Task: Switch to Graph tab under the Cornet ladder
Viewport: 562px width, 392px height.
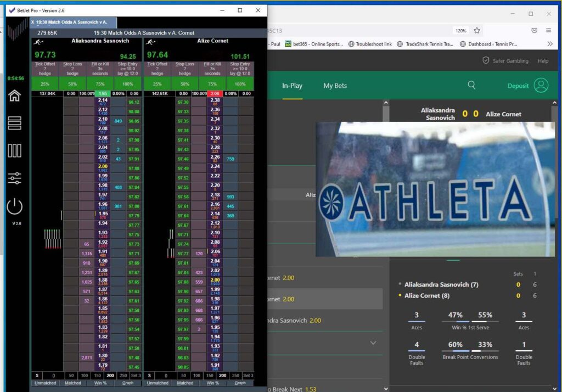Action: [240, 383]
